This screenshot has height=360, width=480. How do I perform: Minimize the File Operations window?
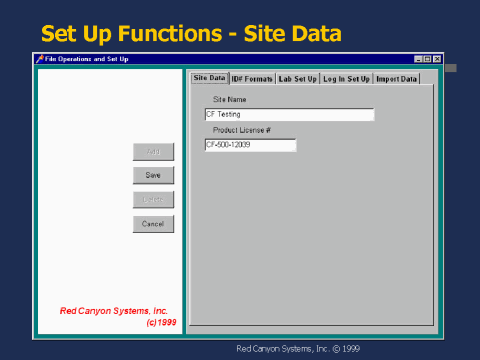[418, 59]
